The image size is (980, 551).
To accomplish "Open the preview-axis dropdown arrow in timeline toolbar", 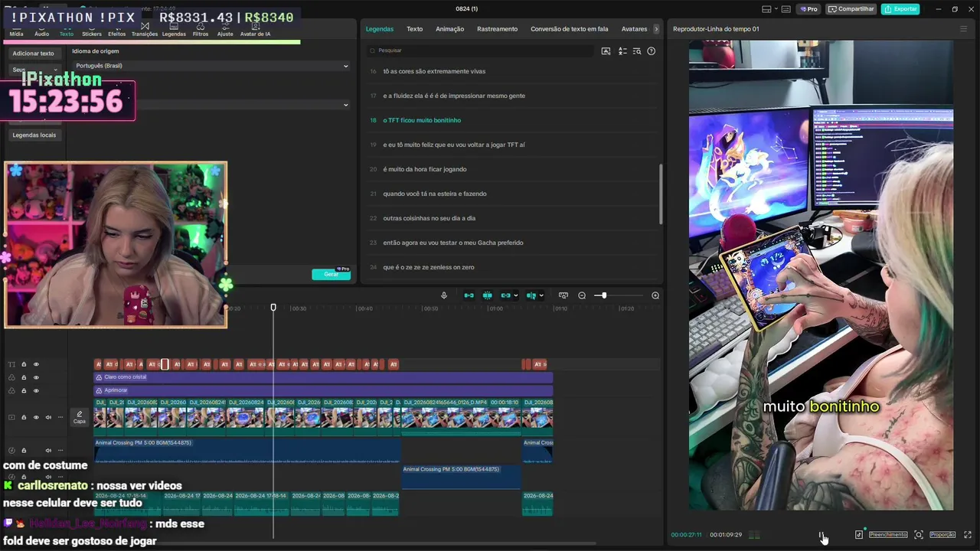I will (541, 295).
